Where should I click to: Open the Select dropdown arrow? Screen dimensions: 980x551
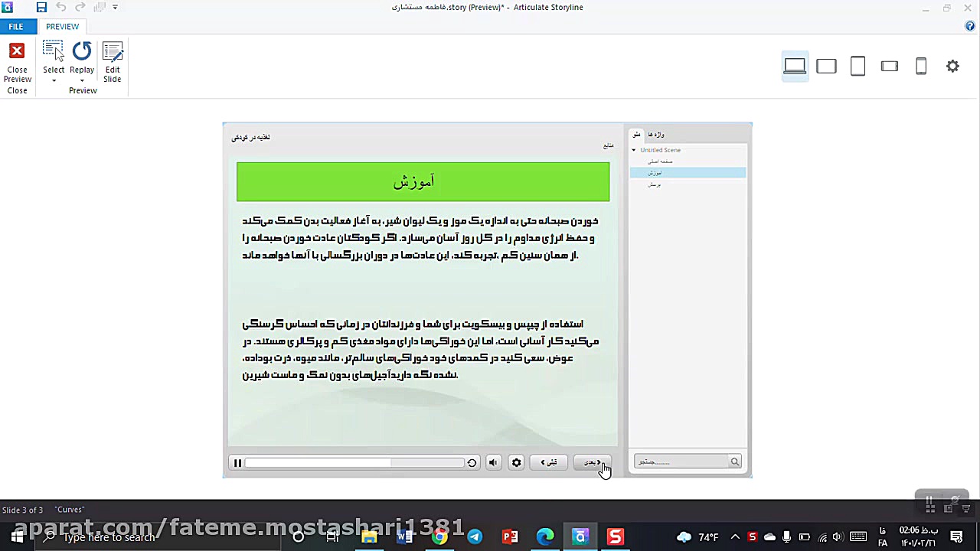(54, 80)
